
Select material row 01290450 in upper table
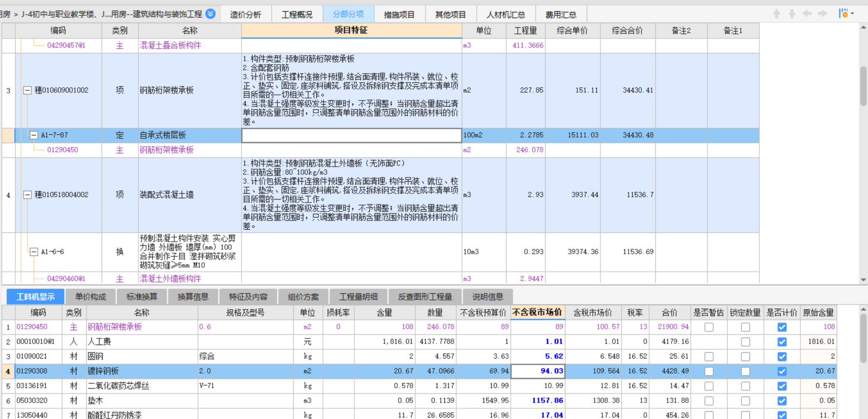63,150
